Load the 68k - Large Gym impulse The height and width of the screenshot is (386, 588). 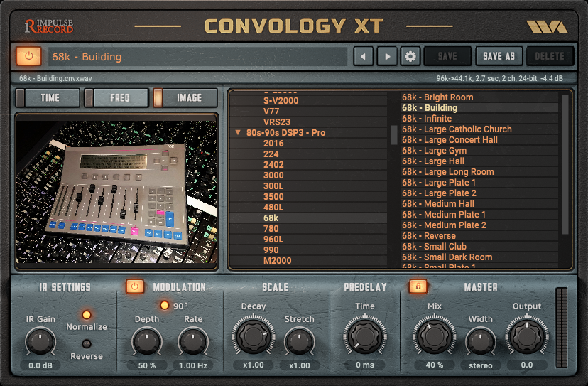pyautogui.click(x=479, y=151)
